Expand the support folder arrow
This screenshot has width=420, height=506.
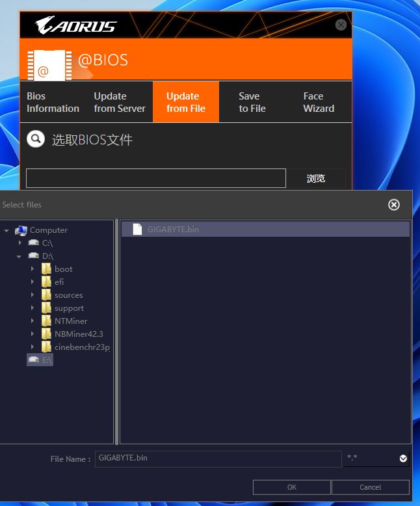(33, 308)
